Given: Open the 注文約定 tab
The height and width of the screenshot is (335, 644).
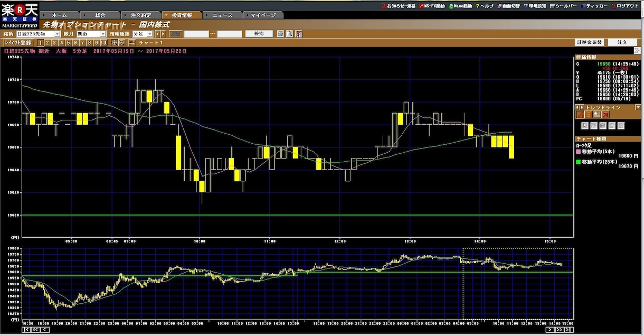Looking at the screenshot, I should tap(141, 15).
